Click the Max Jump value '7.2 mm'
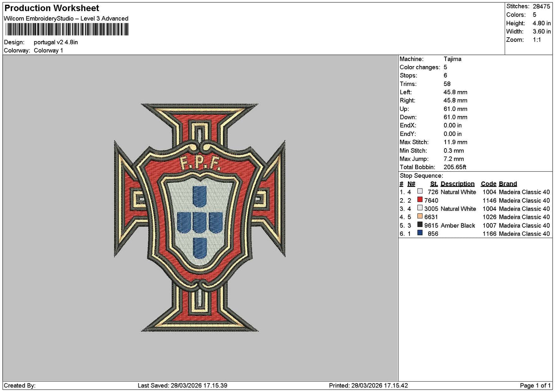This screenshot has height=392, width=555. pos(454,159)
